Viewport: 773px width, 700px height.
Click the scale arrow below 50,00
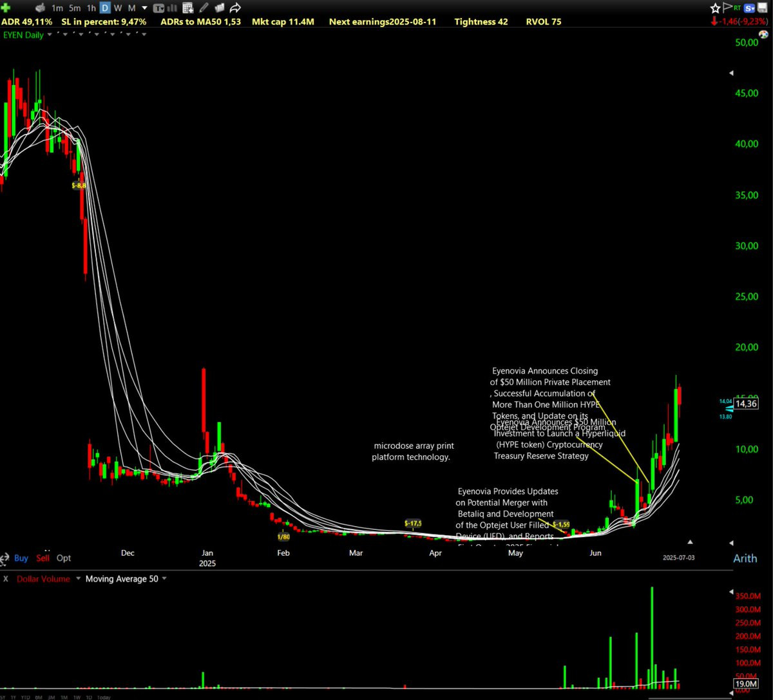(731, 73)
